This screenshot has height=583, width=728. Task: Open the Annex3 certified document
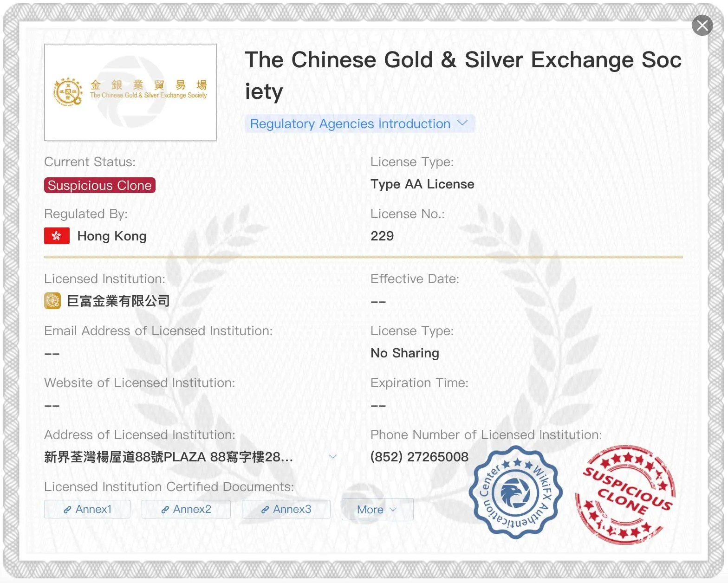click(x=286, y=509)
